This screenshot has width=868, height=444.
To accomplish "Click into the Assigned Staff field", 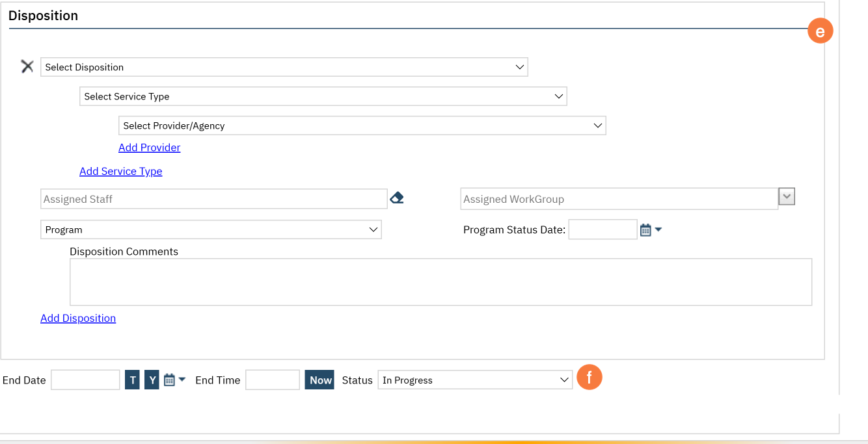I will pyautogui.click(x=213, y=199).
